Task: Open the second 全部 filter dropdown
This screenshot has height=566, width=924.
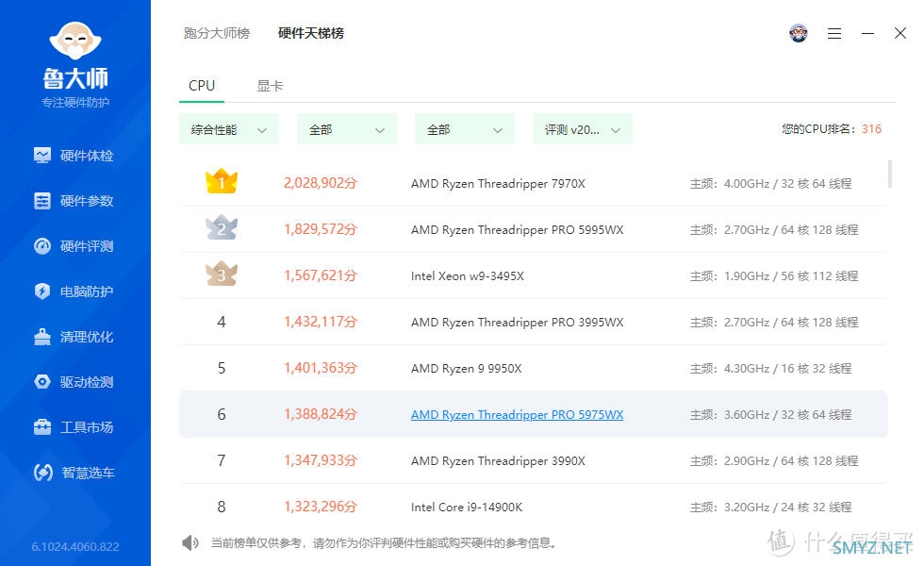Action: 464,129
